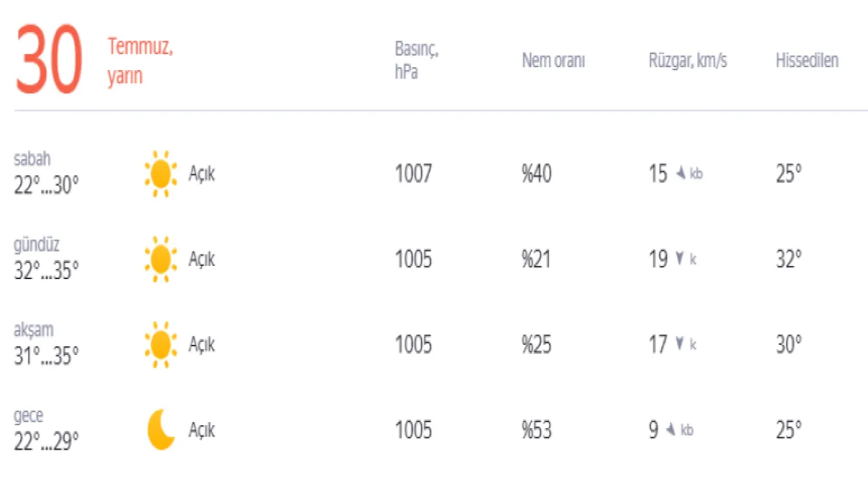The height and width of the screenshot is (488, 868).
Task: Click the 'Basınç, hPa' column header
Action: (x=417, y=61)
